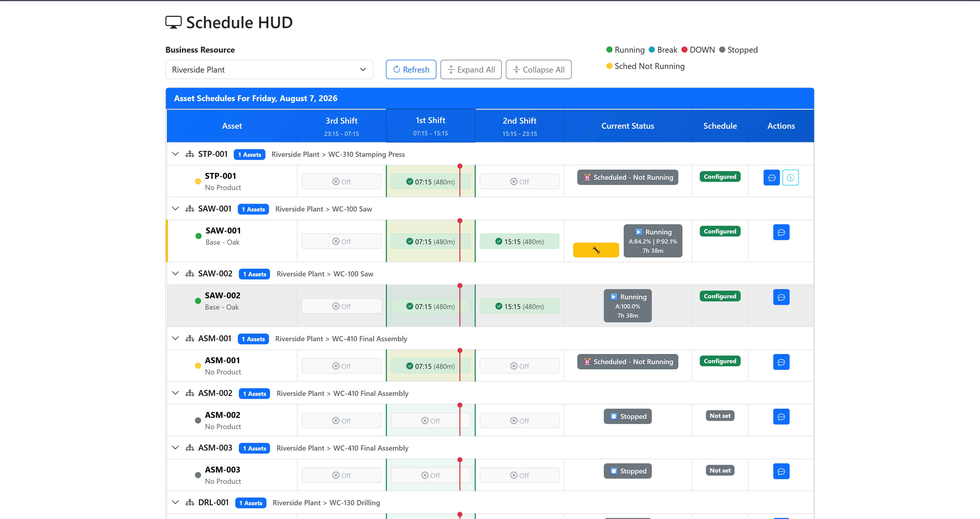
Task: Click the 1 Assets badge for DRL-001
Action: click(251, 503)
